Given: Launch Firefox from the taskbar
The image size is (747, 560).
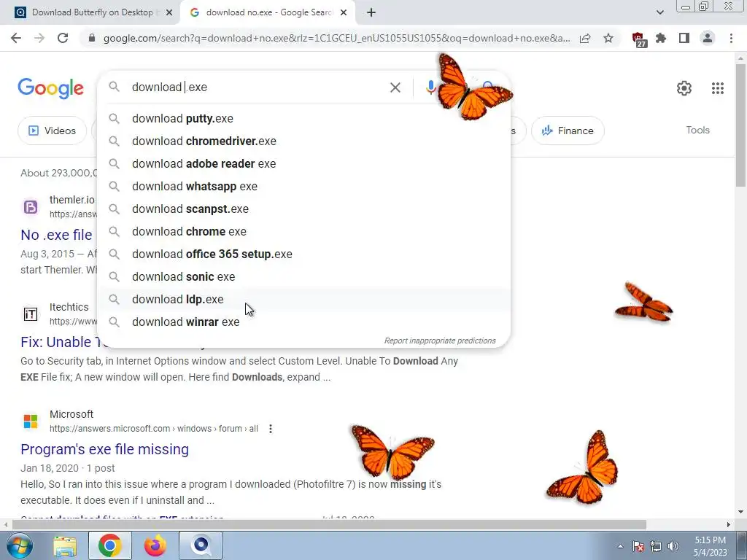Looking at the screenshot, I should [x=155, y=545].
